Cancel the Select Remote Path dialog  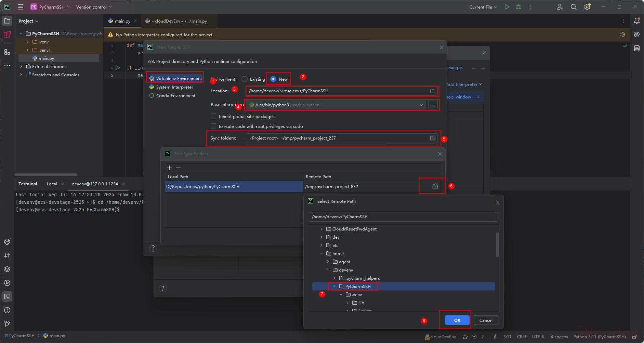[x=486, y=320]
